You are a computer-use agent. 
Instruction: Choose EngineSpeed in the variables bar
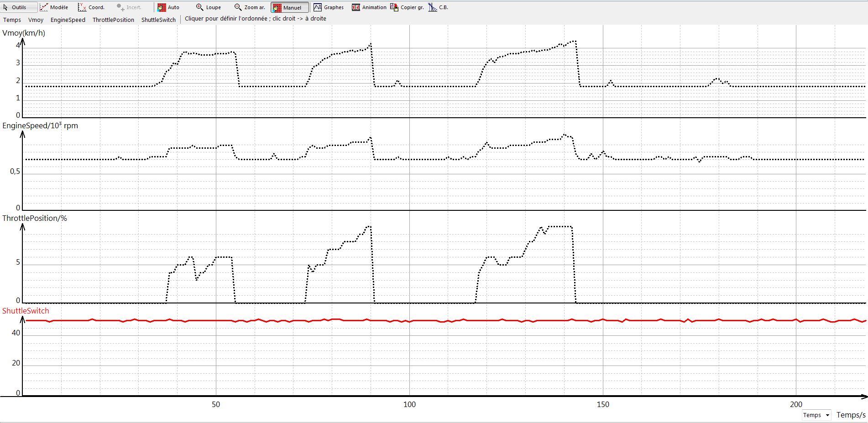pos(68,20)
